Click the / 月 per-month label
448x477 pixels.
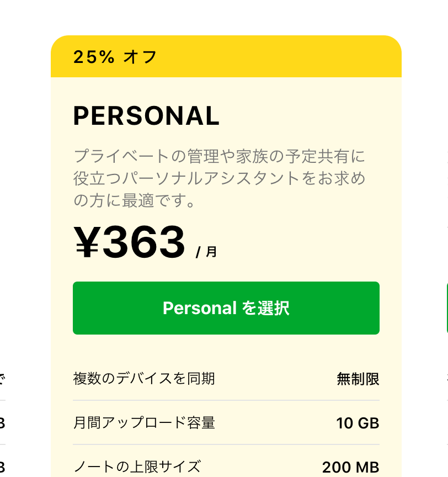[x=207, y=252]
